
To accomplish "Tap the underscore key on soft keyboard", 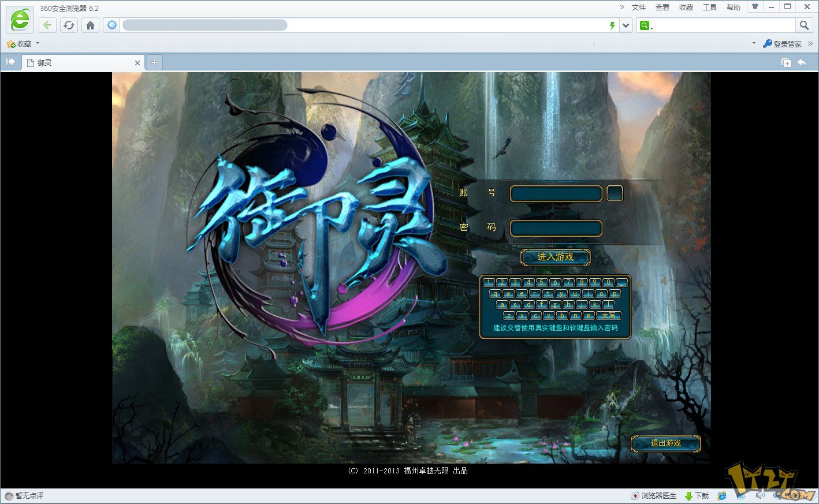I will pos(621,282).
